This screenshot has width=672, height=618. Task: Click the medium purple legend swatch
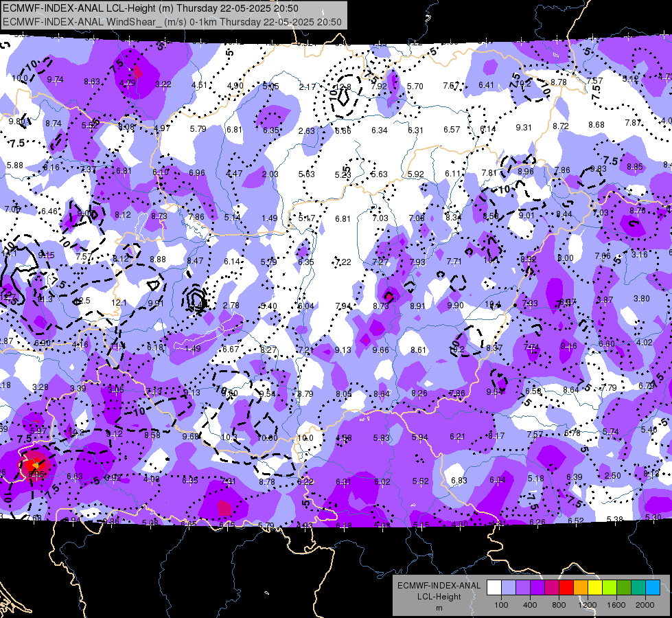[523, 587]
